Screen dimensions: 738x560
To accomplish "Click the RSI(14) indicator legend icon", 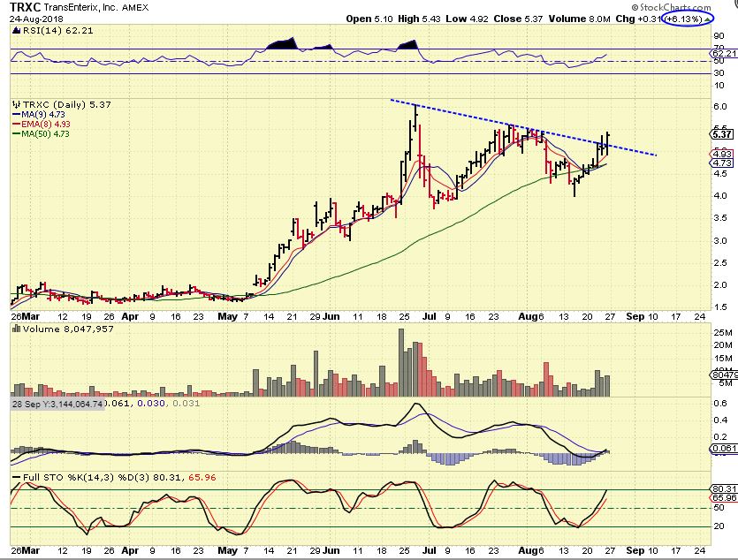I will [16, 31].
